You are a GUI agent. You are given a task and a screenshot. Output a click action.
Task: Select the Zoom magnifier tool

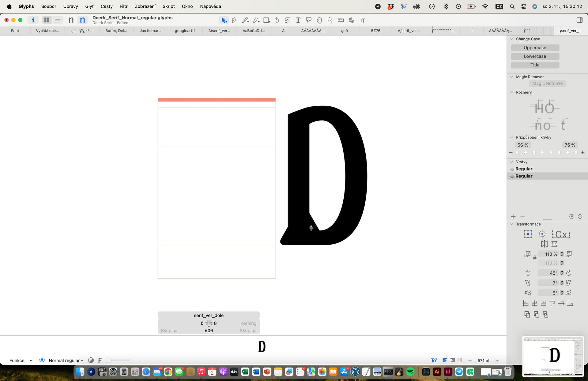tap(330, 20)
